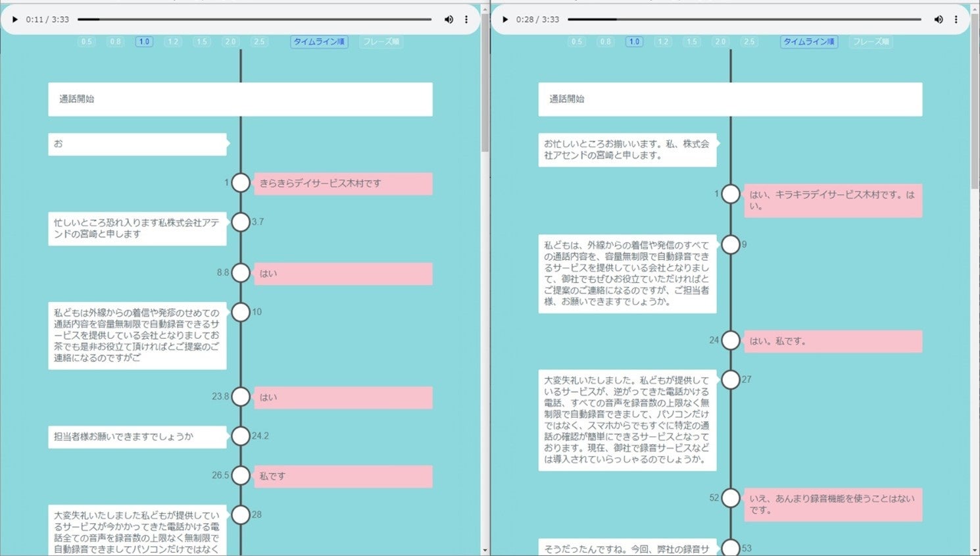
Task: Click left panel scroll down arrow
Action: [485, 551]
